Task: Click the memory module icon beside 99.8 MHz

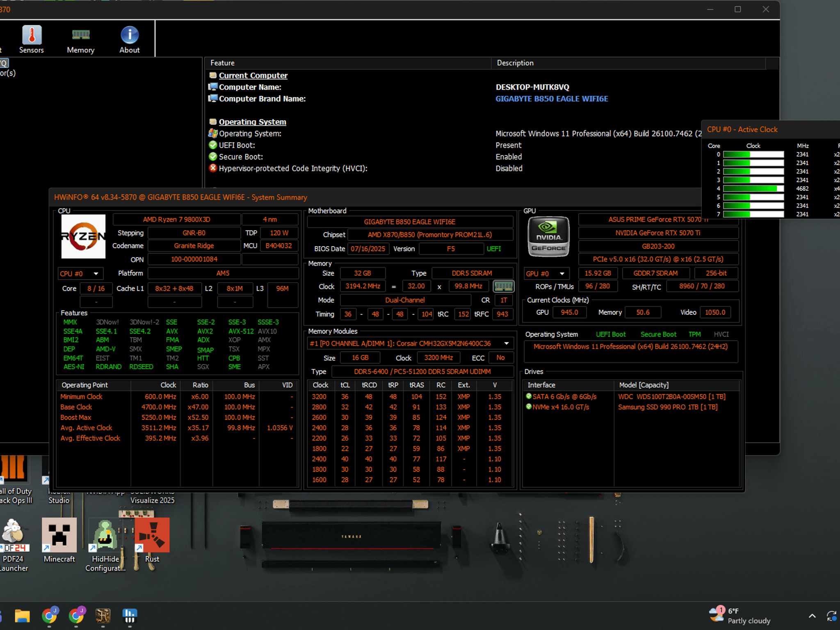Action: pos(503,286)
